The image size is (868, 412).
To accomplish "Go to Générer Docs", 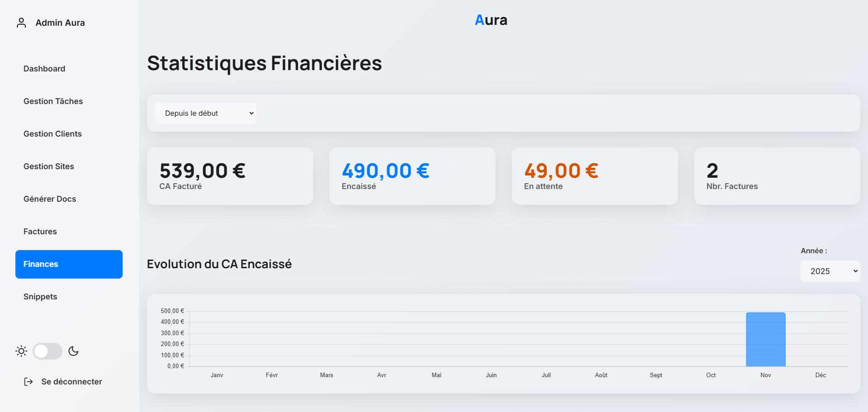I will click(x=50, y=199).
